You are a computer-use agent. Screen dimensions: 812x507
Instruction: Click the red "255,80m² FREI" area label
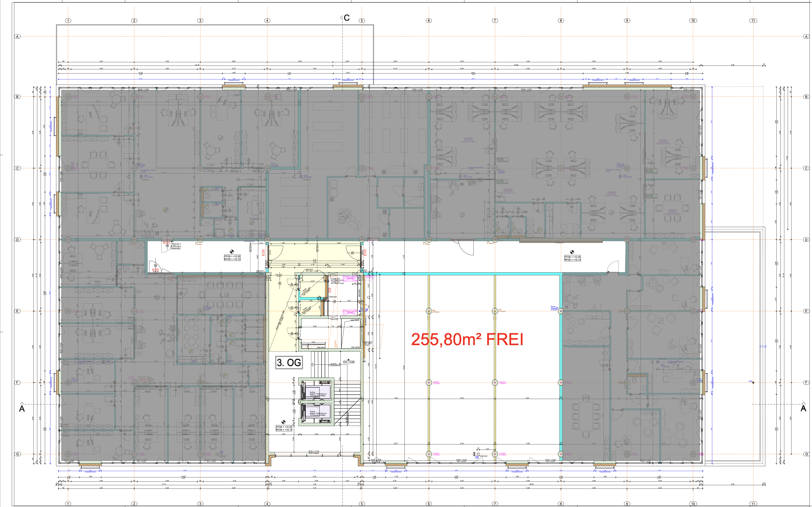click(467, 339)
